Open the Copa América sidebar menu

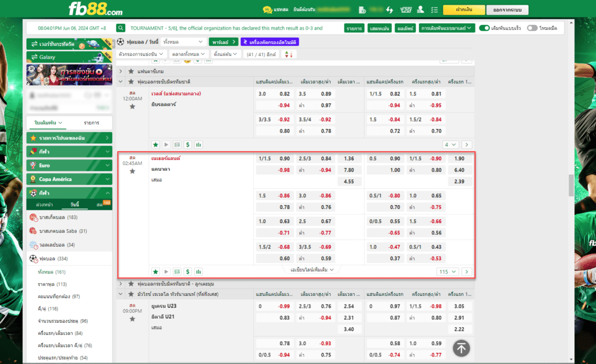point(70,179)
